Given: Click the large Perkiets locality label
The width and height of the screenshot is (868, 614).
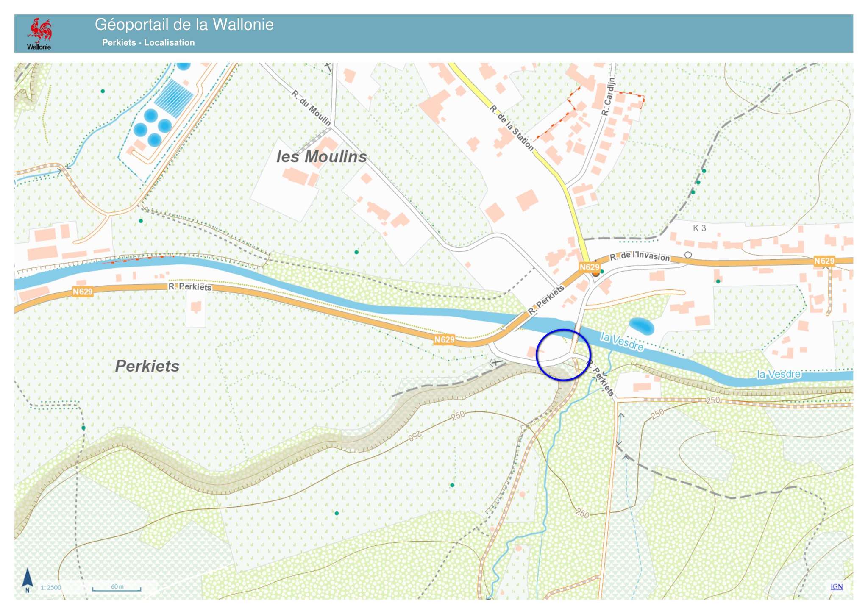Looking at the screenshot, I should click(x=147, y=366).
